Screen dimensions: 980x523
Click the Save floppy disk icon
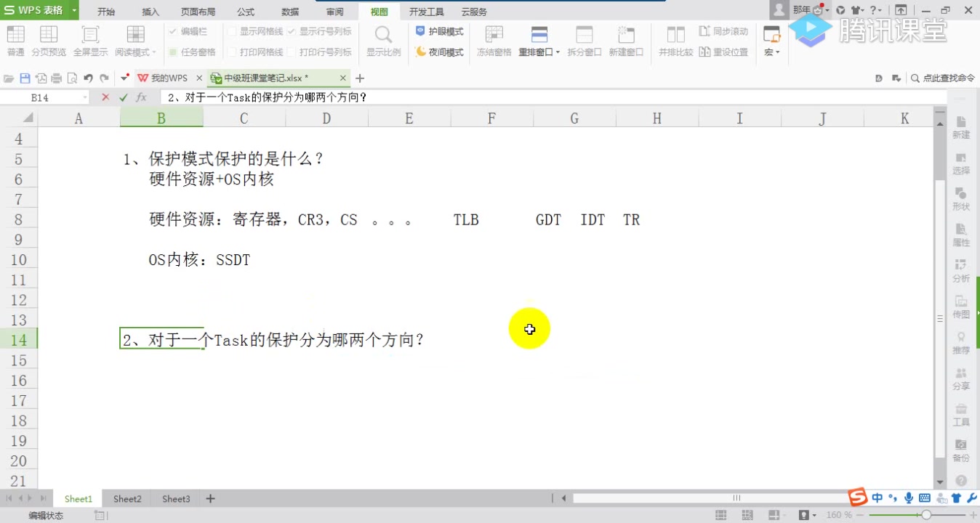[25, 78]
